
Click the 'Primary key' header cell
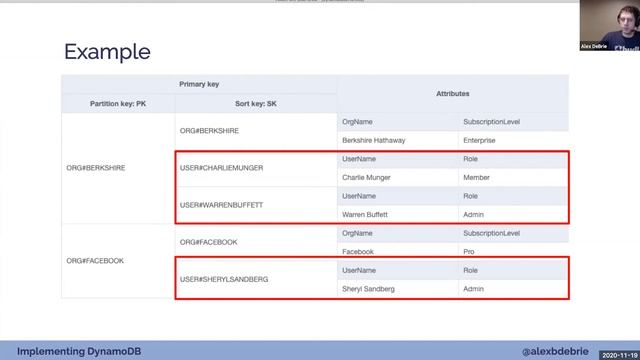[x=199, y=84]
